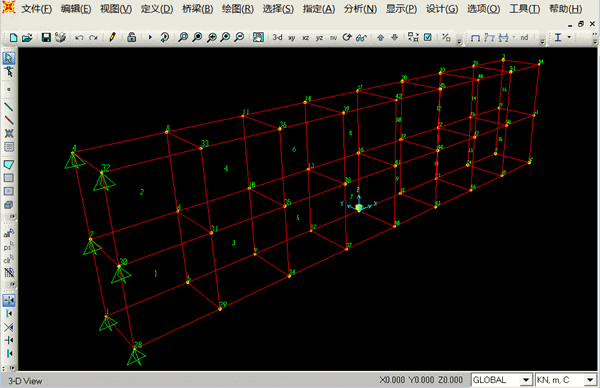Open the 文件(F) menu

pos(37,9)
